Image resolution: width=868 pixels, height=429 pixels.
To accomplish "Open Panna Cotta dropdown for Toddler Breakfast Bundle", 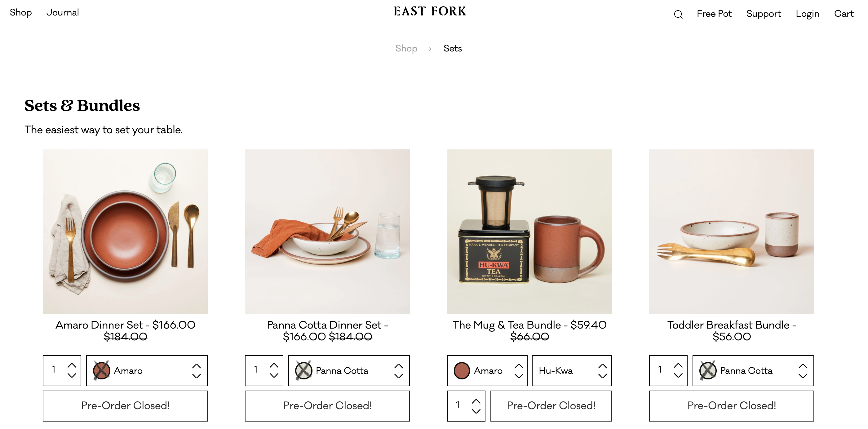I will pyautogui.click(x=753, y=371).
